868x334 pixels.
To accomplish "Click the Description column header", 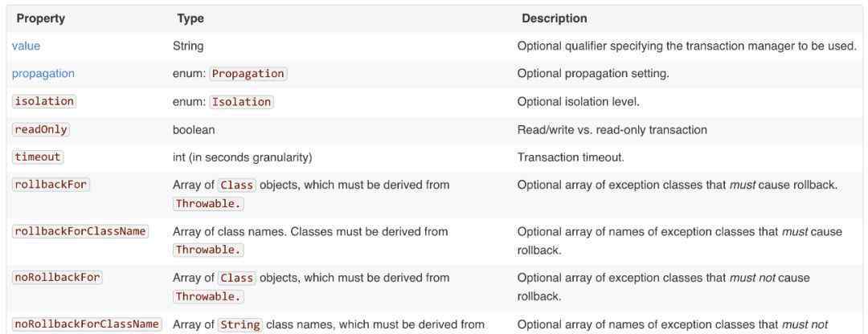I will coord(554,18).
